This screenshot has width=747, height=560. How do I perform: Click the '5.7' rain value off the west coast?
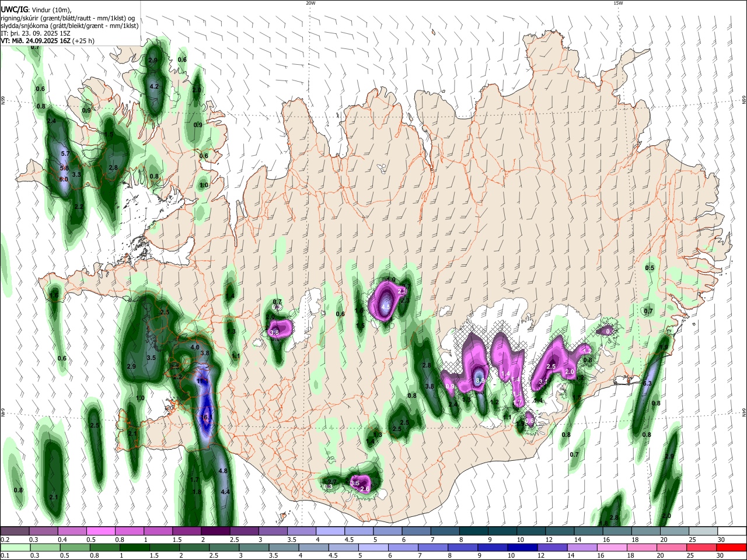[x=65, y=153]
